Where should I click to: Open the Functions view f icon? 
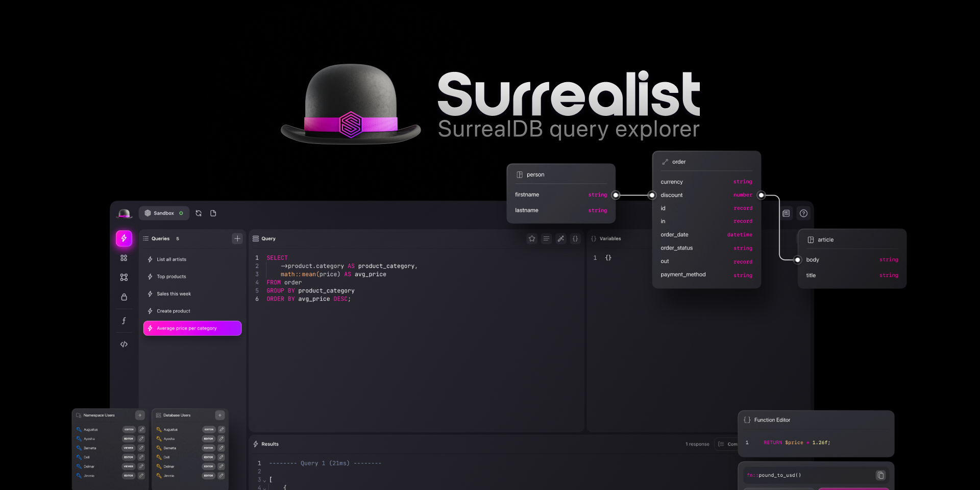(x=124, y=321)
